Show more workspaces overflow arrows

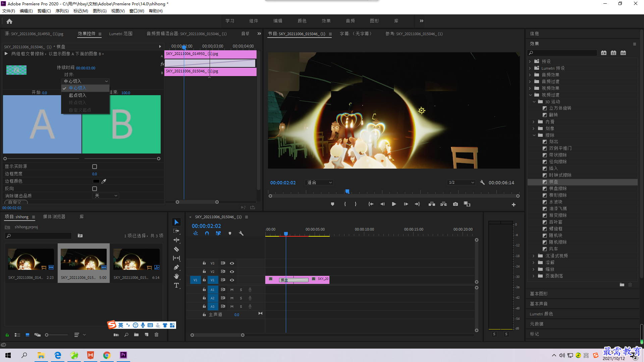point(422,21)
